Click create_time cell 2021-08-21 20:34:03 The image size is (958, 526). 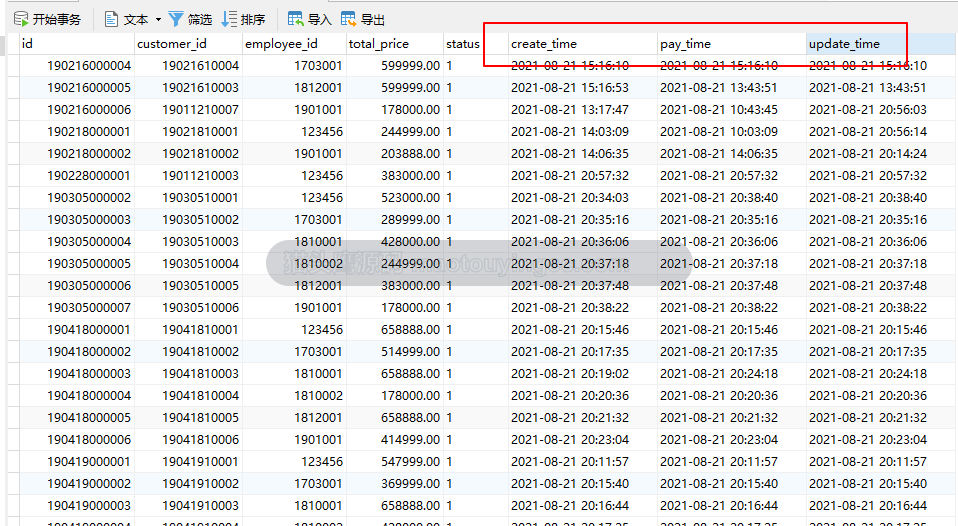(583, 198)
